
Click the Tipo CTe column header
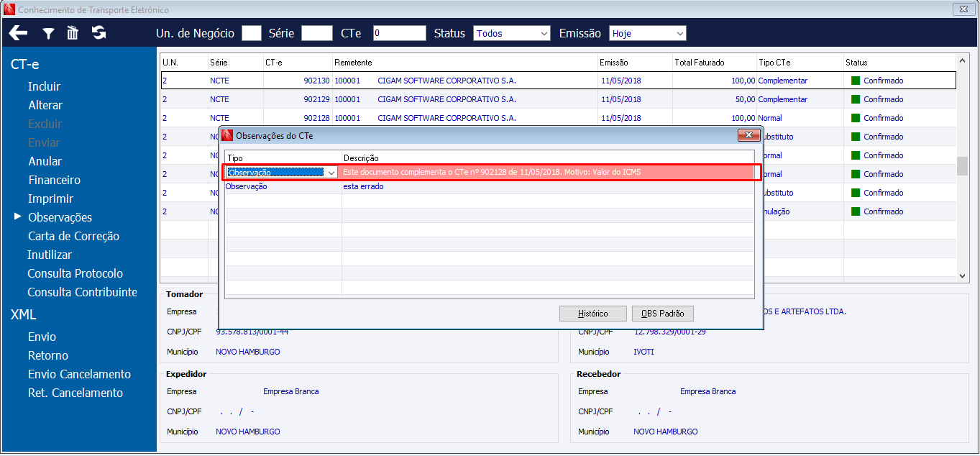tap(800, 63)
